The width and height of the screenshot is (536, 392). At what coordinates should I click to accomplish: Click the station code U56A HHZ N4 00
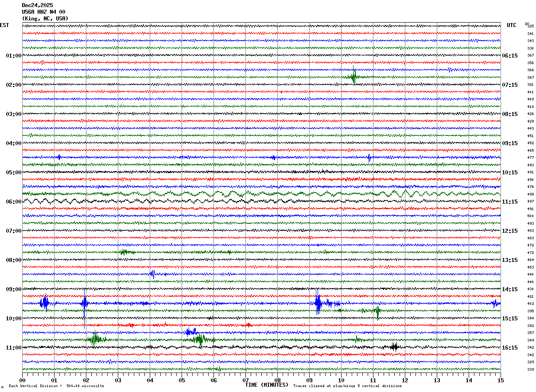[43, 12]
